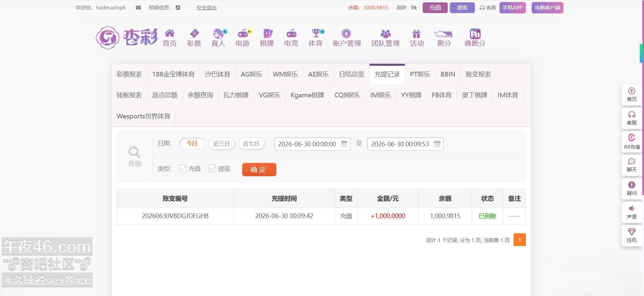This screenshot has width=644, height=296.
Task: Click record number 20260630VBDGJDEGHB
Action: point(175,216)
